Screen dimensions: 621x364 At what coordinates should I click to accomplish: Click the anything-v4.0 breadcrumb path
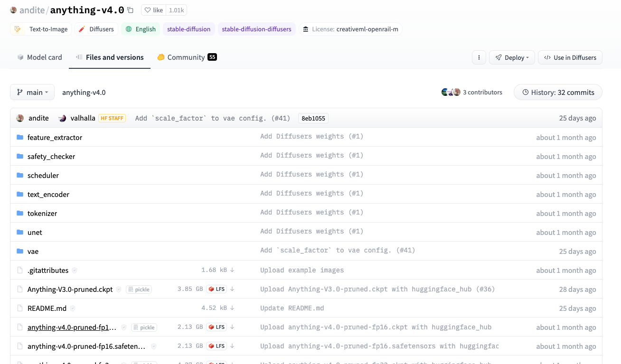84,92
